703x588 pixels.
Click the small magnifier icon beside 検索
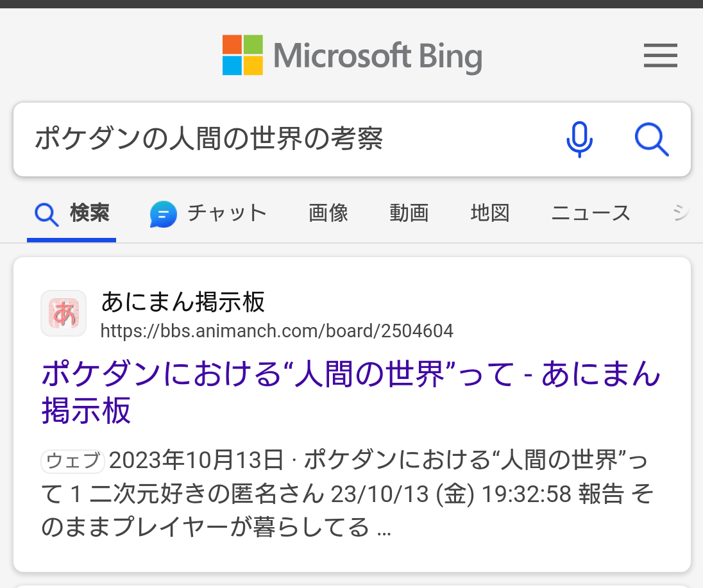pyautogui.click(x=47, y=214)
